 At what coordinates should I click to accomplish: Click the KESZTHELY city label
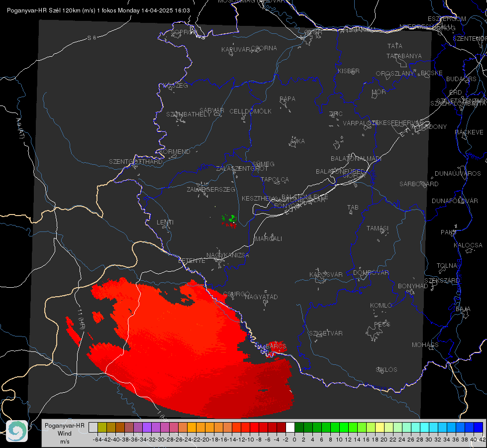(x=259, y=198)
